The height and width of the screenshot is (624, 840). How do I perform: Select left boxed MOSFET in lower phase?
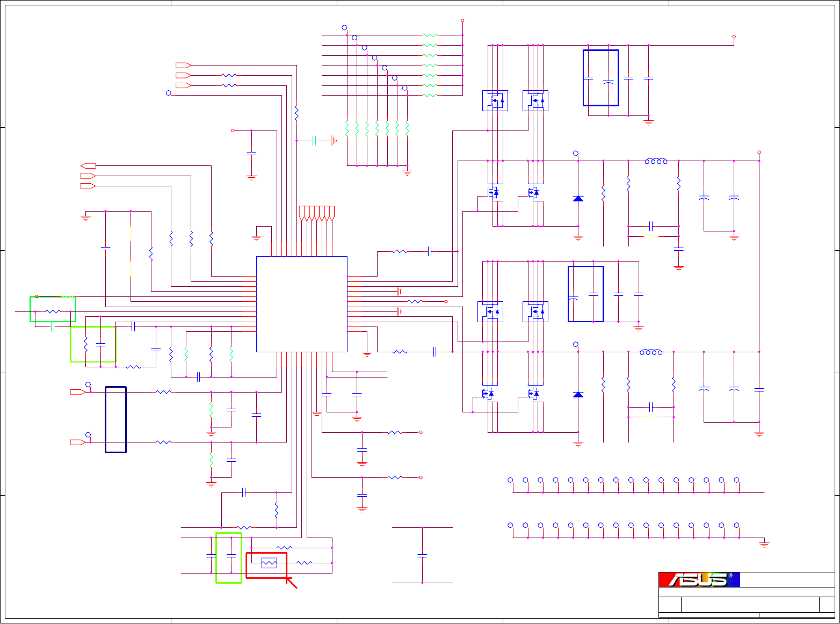pos(490,311)
